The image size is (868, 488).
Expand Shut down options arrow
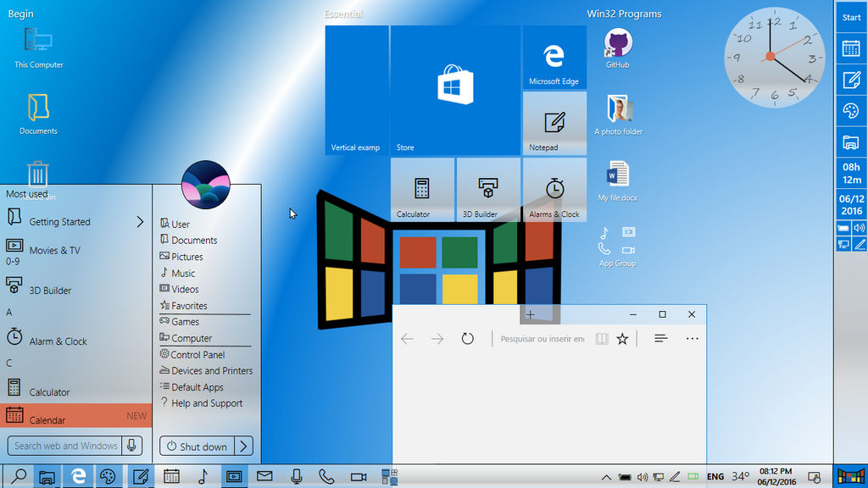click(243, 446)
